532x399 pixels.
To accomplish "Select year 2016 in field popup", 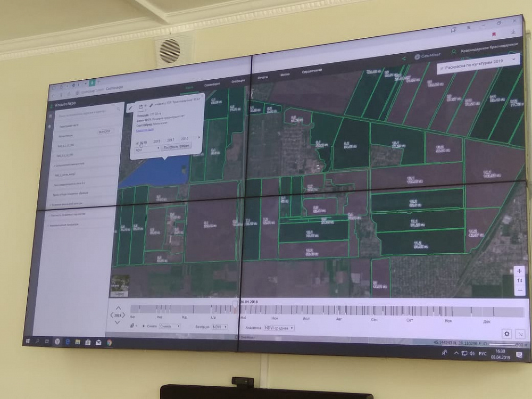I will 185,138.
